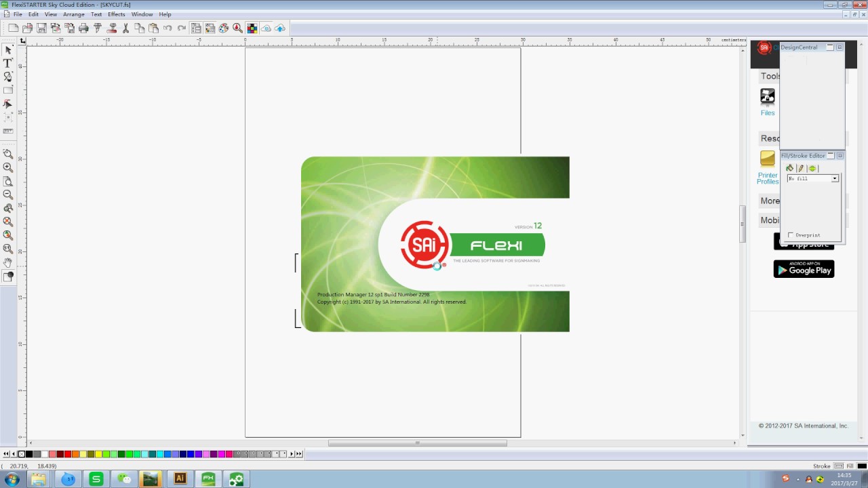868x488 pixels.
Task: Click the Print icon in toolbar
Action: pos(83,28)
